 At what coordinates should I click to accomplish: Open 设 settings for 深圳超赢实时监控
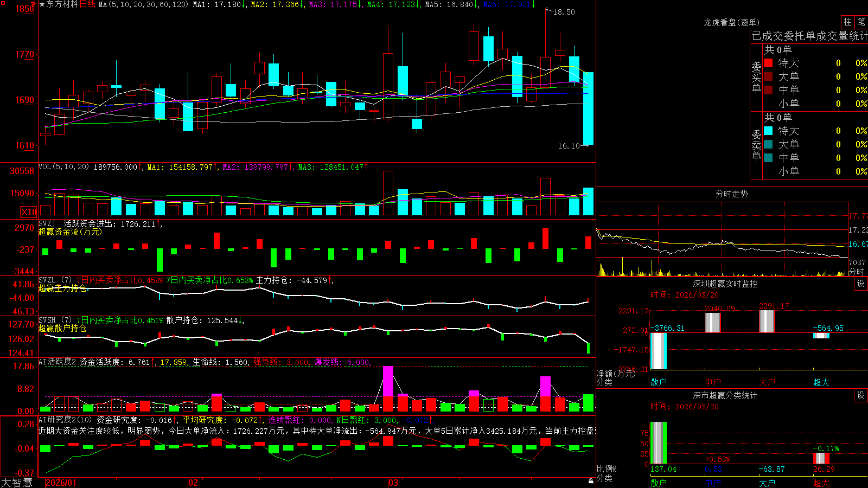[861, 284]
